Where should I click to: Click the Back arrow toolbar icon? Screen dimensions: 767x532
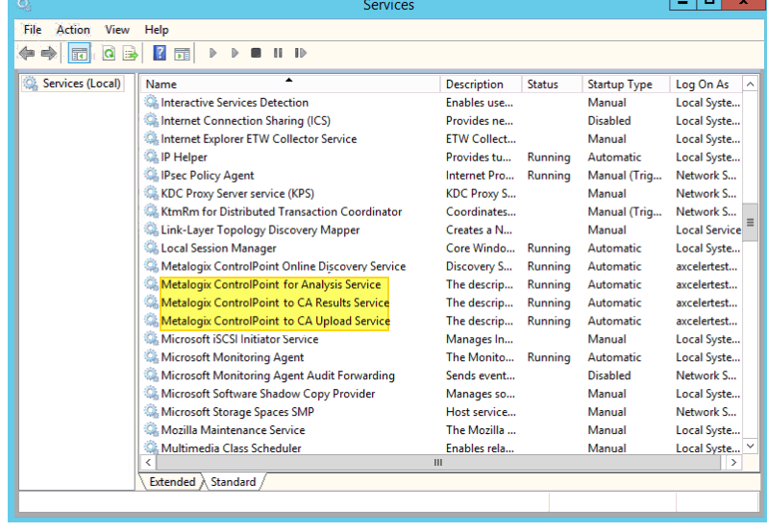click(x=27, y=54)
